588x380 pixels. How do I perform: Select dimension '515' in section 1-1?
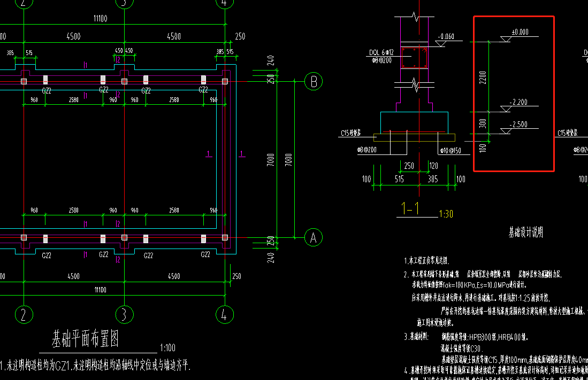click(x=399, y=179)
